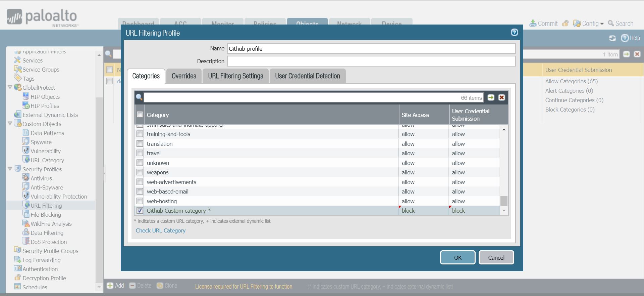Open the User Credential Detection tab

(x=307, y=76)
